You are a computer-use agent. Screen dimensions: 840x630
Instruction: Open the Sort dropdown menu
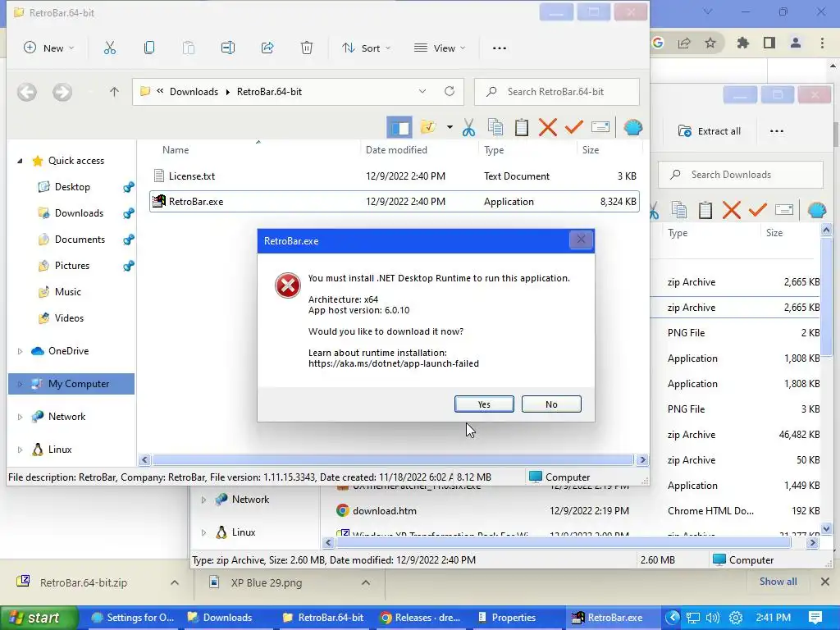(x=367, y=48)
